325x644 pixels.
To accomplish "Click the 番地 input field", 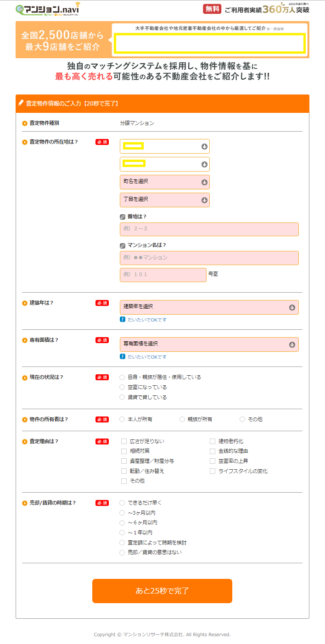I will click(x=209, y=229).
